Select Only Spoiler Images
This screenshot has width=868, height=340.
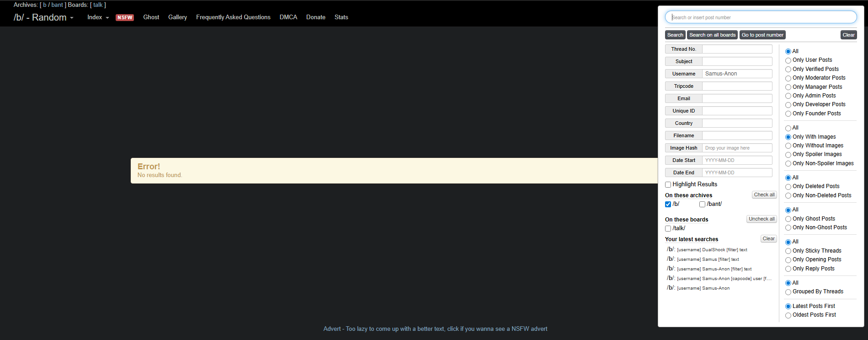[x=788, y=155]
